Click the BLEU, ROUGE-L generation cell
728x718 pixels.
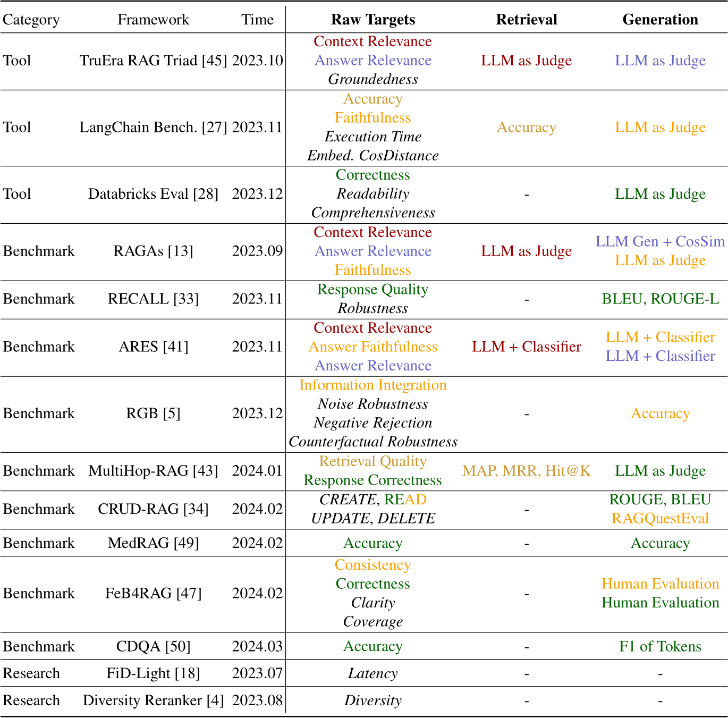coord(660,299)
